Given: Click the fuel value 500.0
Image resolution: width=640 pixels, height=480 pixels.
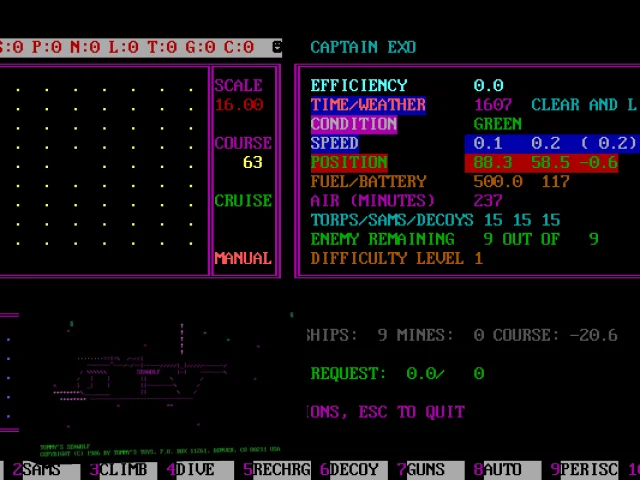Looking at the screenshot, I should tap(498, 182).
